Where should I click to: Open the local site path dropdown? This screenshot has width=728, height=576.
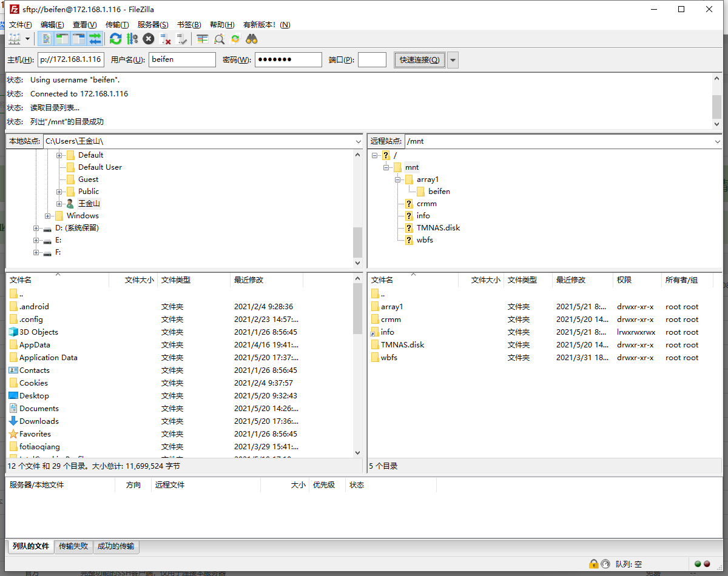pyautogui.click(x=358, y=141)
